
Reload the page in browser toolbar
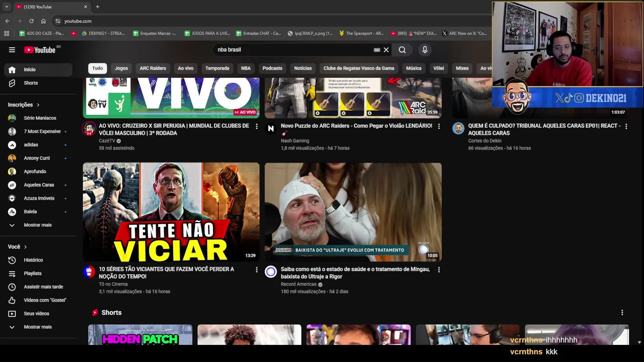31,21
